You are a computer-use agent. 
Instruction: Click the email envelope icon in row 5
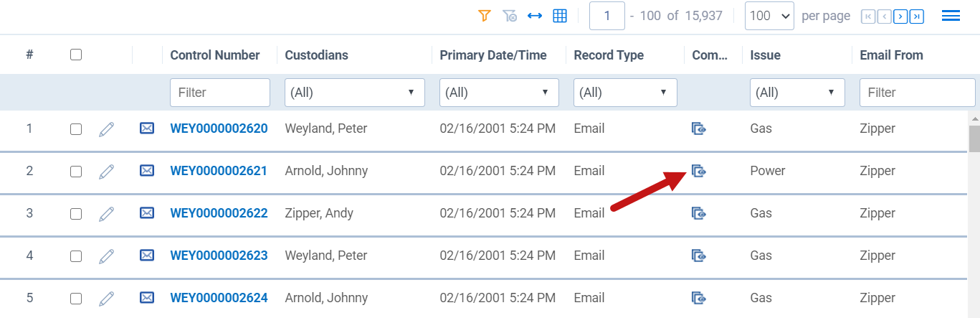[x=147, y=297]
